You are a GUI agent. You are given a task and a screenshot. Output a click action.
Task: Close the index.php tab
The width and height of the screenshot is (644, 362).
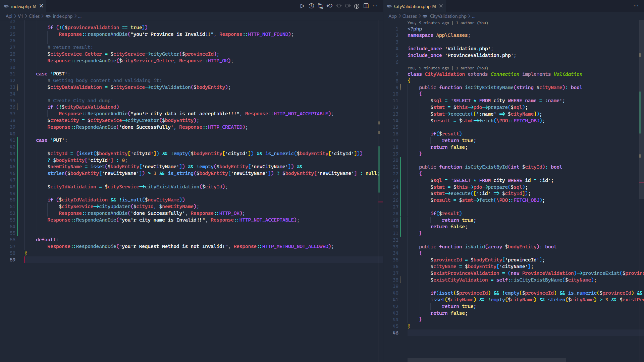point(41,6)
